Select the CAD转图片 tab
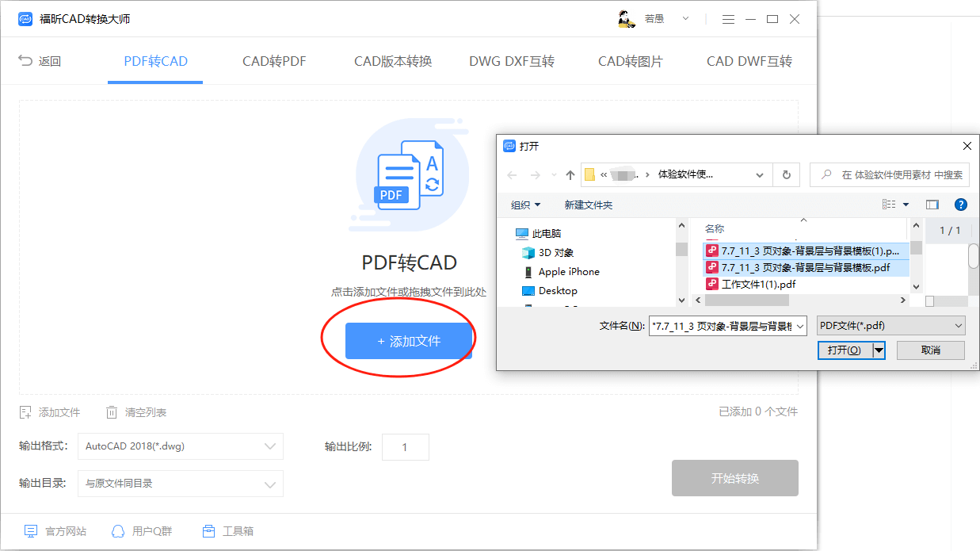The width and height of the screenshot is (980, 551). (x=631, y=61)
